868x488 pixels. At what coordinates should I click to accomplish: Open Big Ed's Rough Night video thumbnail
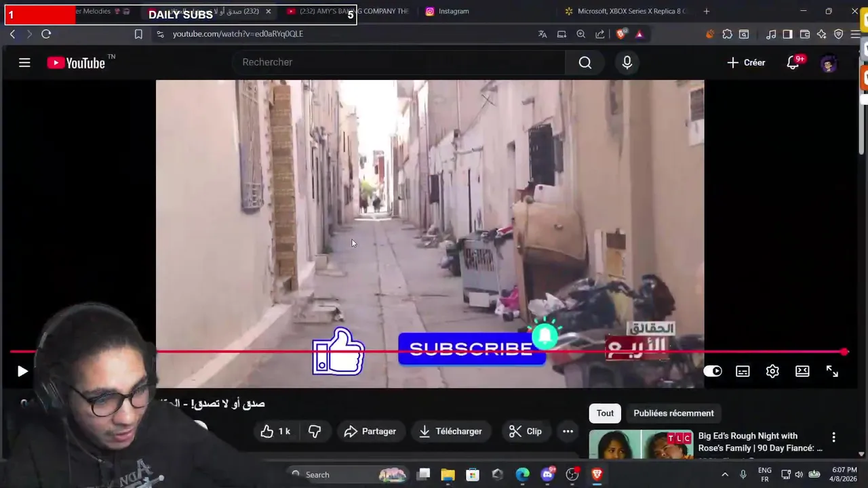click(x=641, y=444)
